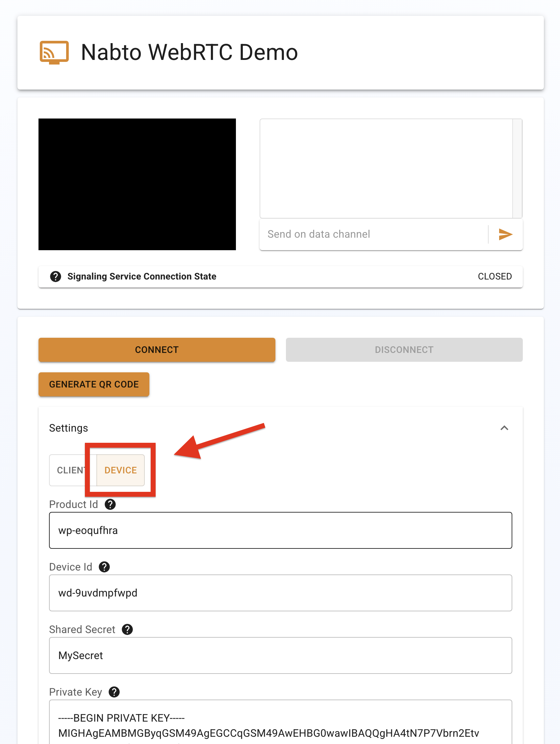Select the Device mode toggle
560x744 pixels.
[121, 470]
